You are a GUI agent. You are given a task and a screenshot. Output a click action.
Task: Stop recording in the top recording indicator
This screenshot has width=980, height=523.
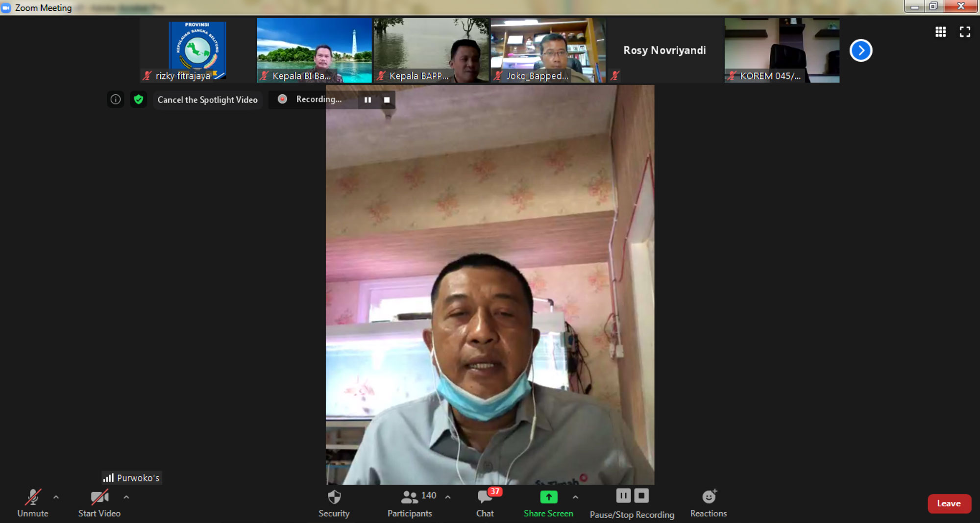(x=387, y=100)
